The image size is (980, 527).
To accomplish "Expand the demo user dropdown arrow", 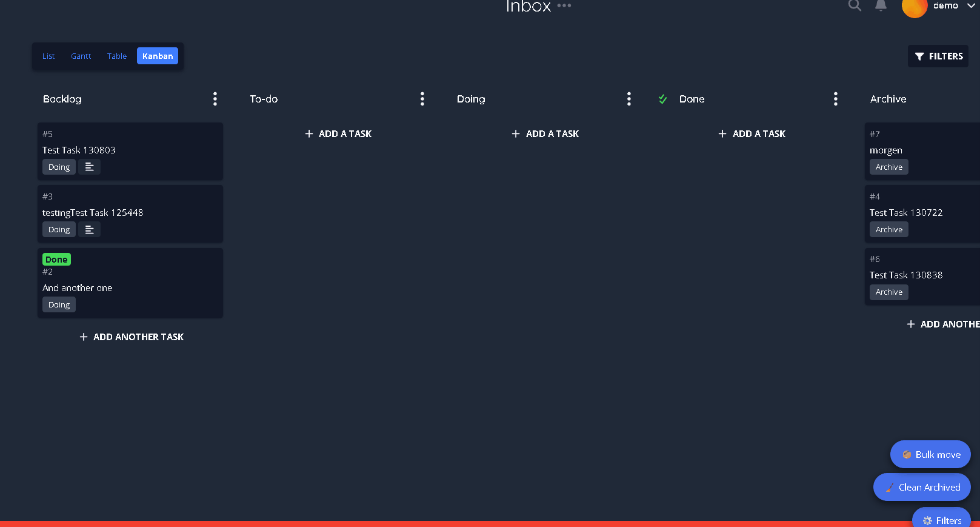I will point(971,6).
